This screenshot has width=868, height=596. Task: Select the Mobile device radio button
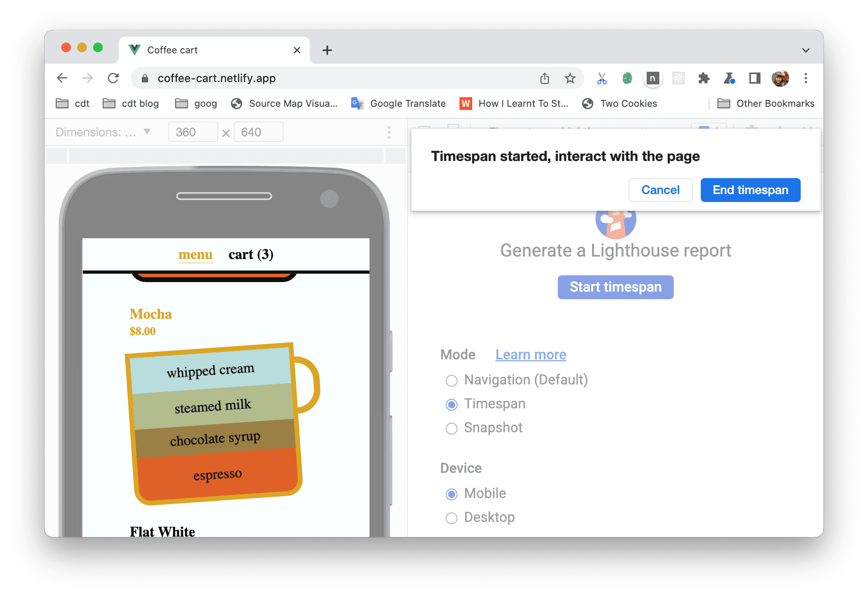coord(452,493)
